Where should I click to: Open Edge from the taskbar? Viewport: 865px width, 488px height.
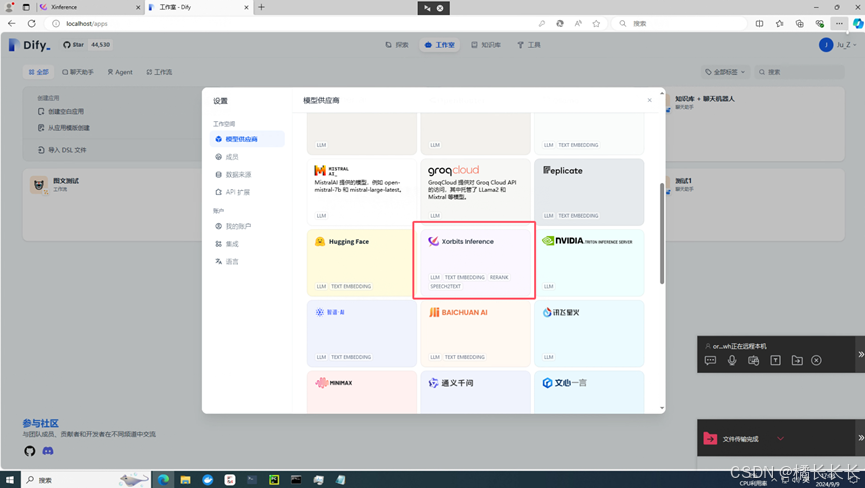pos(163,480)
